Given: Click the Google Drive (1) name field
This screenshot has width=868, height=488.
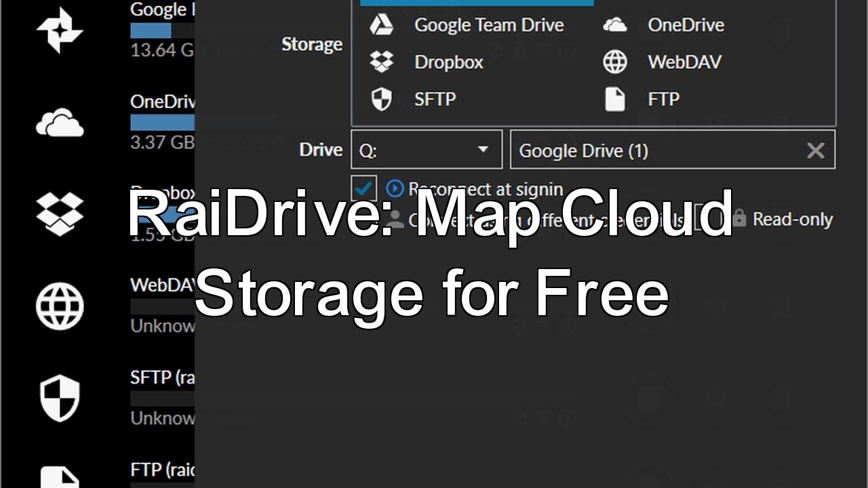Looking at the screenshot, I should (651, 150).
